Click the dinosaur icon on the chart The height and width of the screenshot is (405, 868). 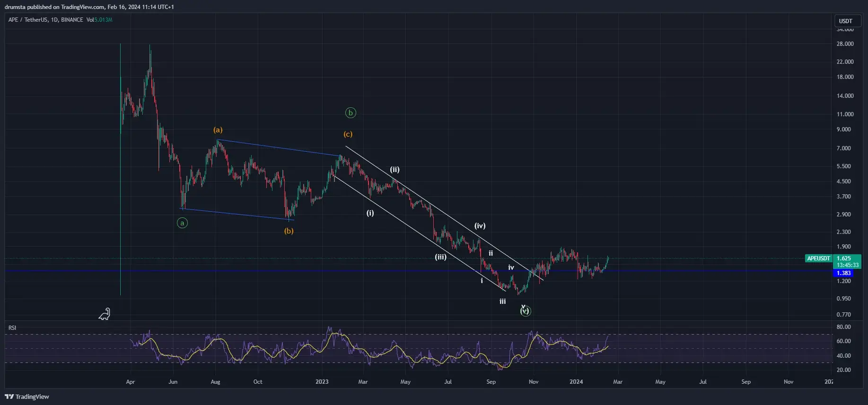(104, 314)
